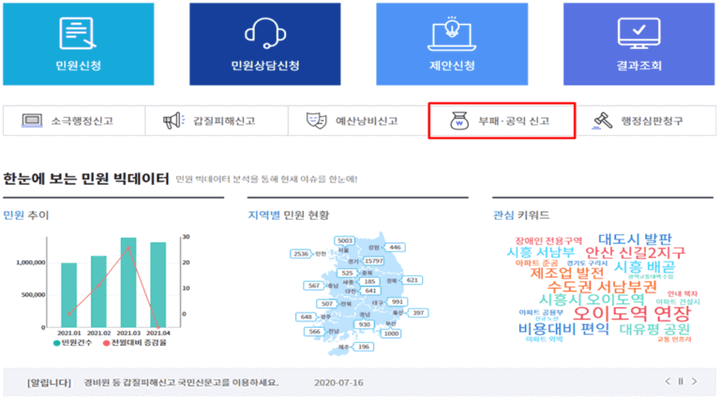720x400 pixels.
Task: Click the laptop icon beside 소극행정신고
Action: [32, 121]
